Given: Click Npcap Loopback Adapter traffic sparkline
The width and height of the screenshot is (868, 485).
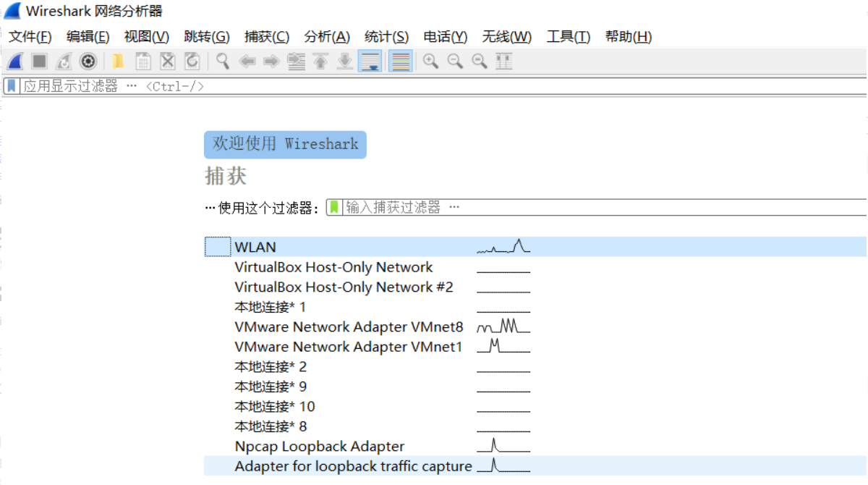Looking at the screenshot, I should point(503,445).
